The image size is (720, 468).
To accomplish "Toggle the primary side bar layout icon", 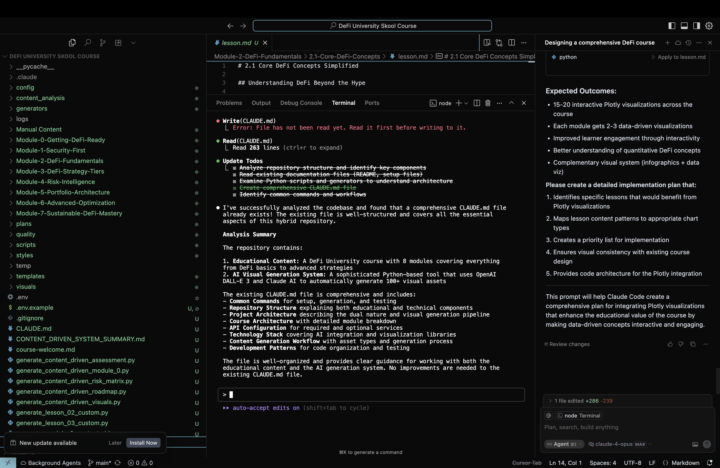I will (672, 26).
